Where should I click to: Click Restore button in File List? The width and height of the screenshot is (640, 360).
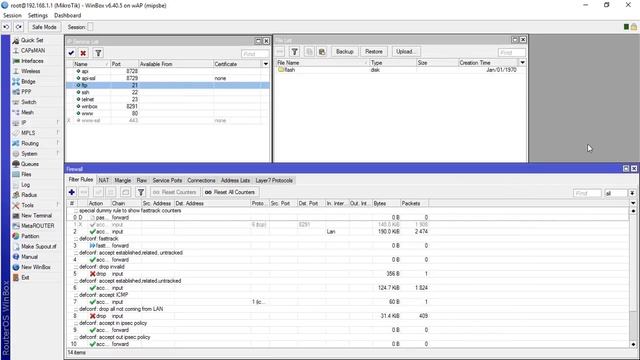click(x=373, y=52)
